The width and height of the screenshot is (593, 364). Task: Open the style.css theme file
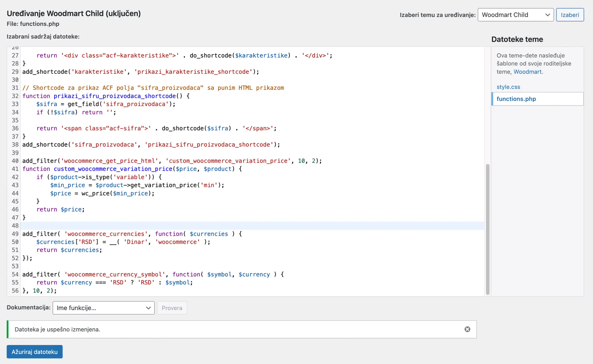[x=508, y=87]
